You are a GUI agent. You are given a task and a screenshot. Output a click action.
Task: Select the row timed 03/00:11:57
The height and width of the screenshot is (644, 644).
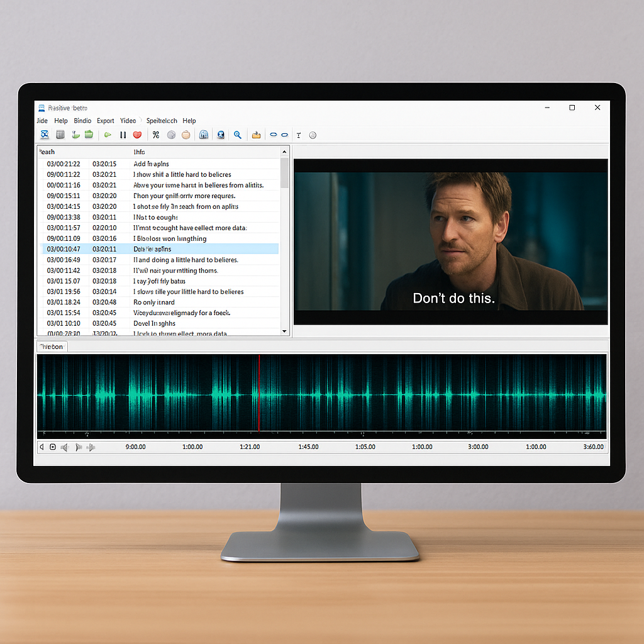160,228
